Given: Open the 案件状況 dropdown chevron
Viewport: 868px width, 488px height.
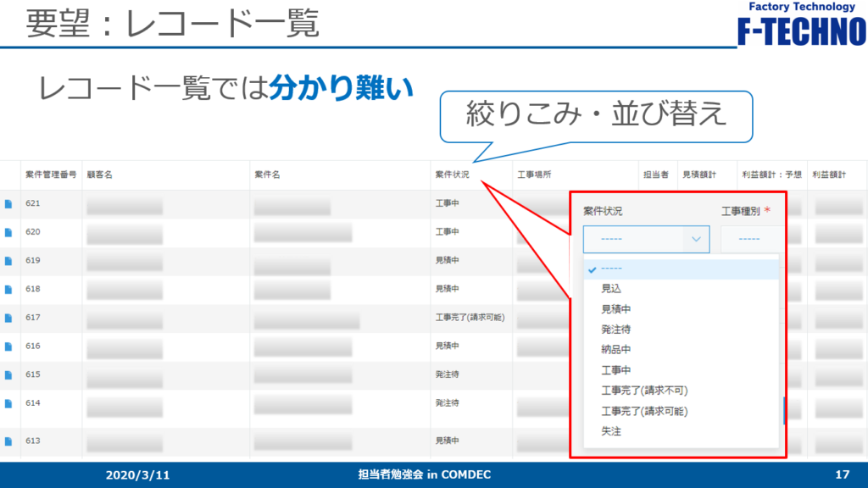Looking at the screenshot, I should 696,239.
